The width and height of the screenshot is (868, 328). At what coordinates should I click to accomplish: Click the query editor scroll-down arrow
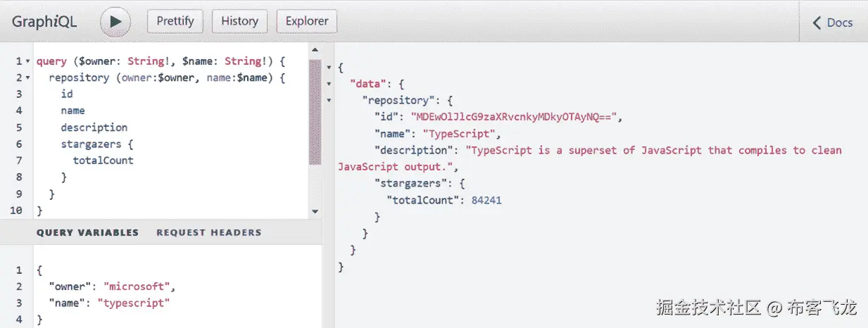(x=315, y=211)
